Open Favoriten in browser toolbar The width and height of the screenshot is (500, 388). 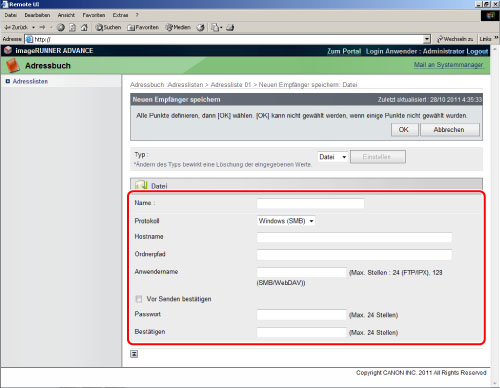coord(143,27)
